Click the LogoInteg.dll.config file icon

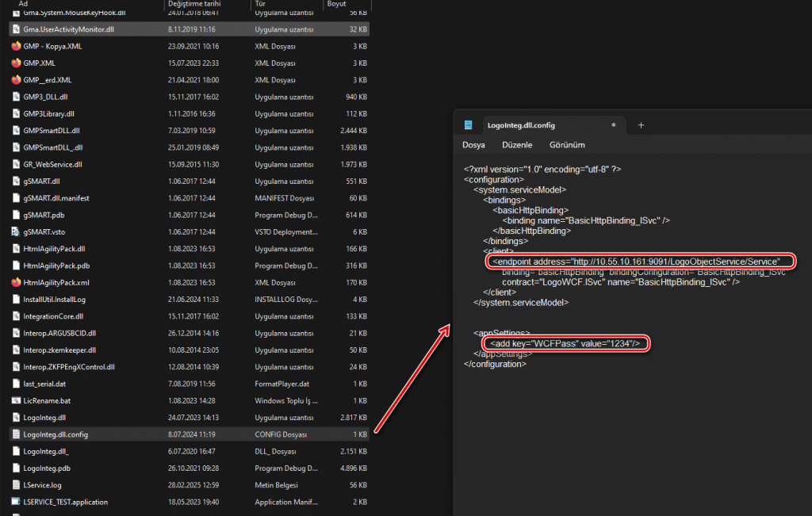16,434
